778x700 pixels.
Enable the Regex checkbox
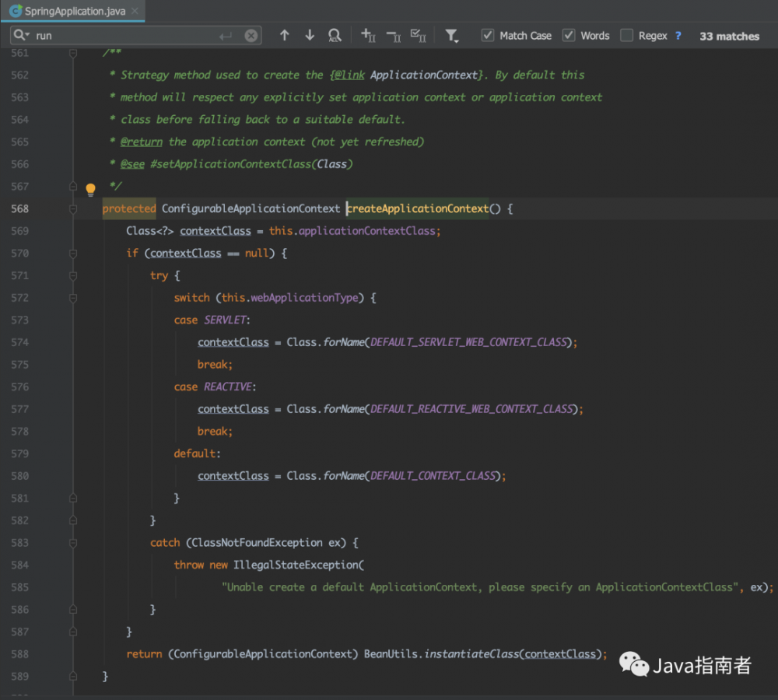coord(626,35)
